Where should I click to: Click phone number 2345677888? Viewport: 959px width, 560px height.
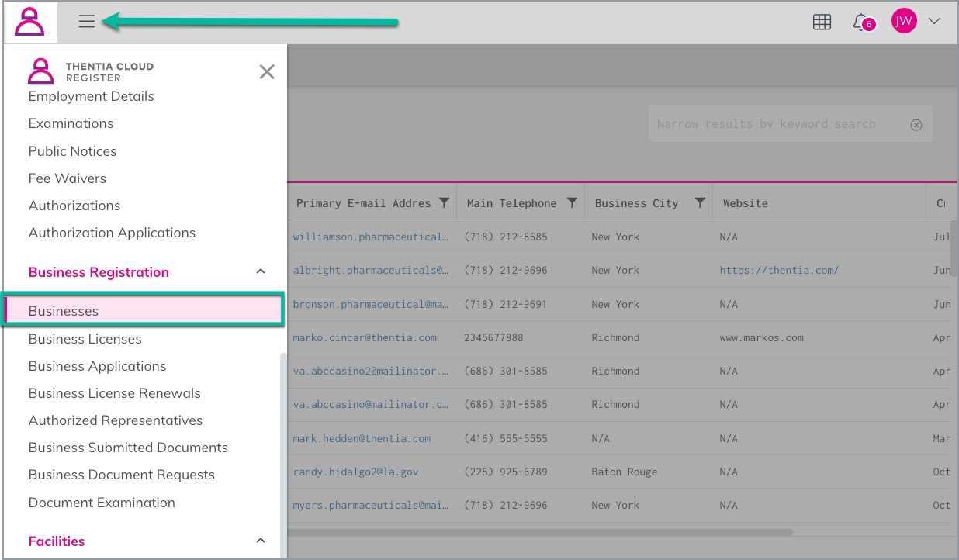coord(493,338)
